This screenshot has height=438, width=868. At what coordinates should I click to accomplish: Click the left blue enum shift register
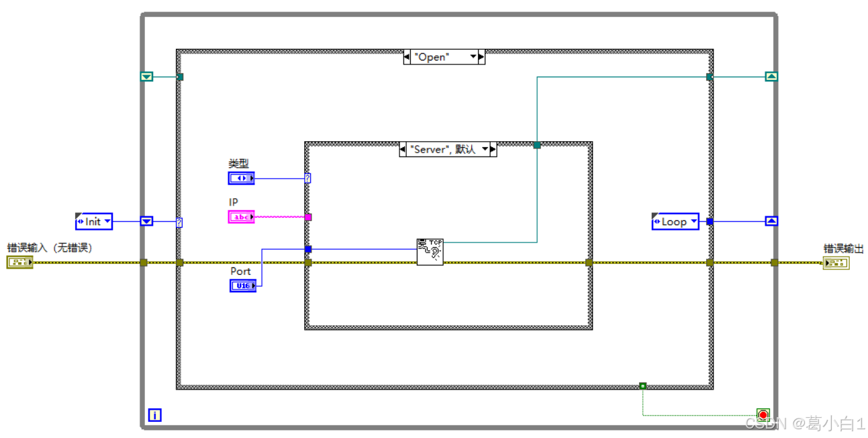147,221
